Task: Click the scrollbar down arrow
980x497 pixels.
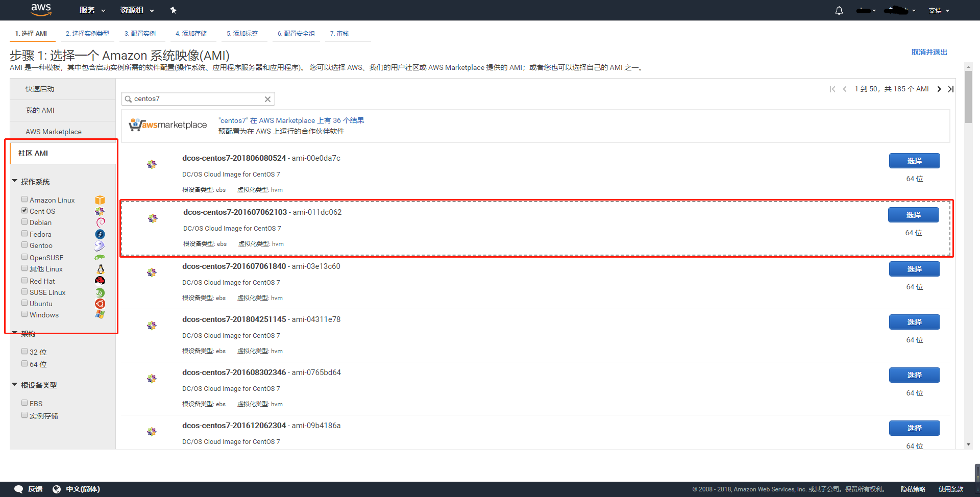Action: (x=968, y=444)
